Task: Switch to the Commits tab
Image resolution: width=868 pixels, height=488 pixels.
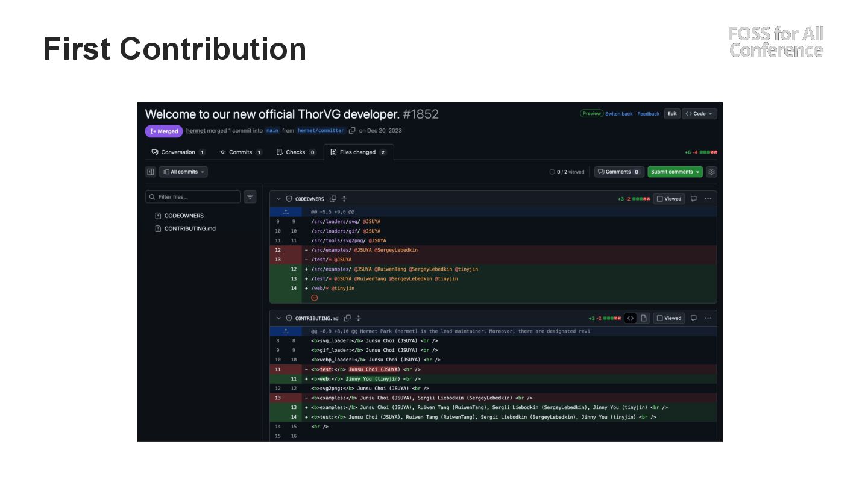Action: click(241, 152)
